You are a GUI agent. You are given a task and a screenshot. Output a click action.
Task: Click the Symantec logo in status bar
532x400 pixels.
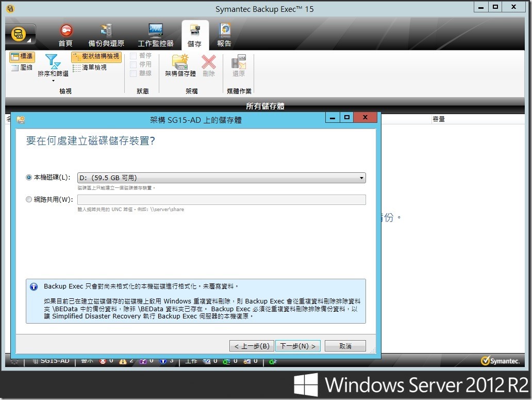[x=500, y=361]
